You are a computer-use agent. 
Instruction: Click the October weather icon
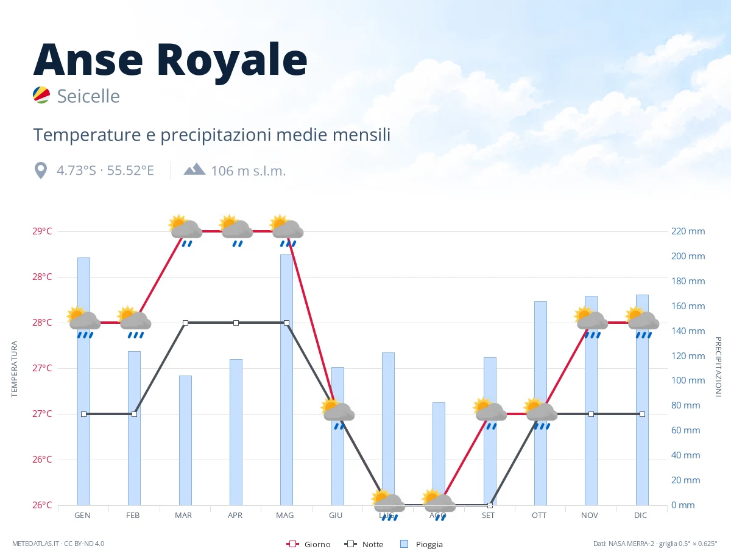(541, 414)
